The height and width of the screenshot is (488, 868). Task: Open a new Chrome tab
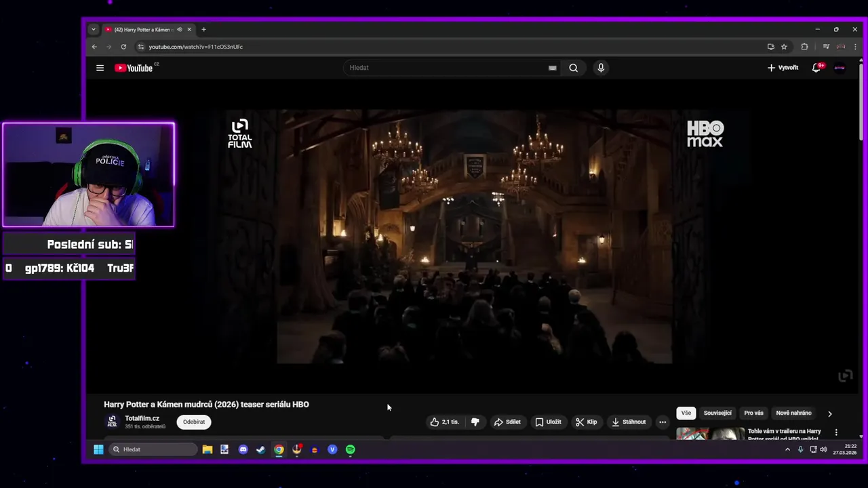click(203, 29)
